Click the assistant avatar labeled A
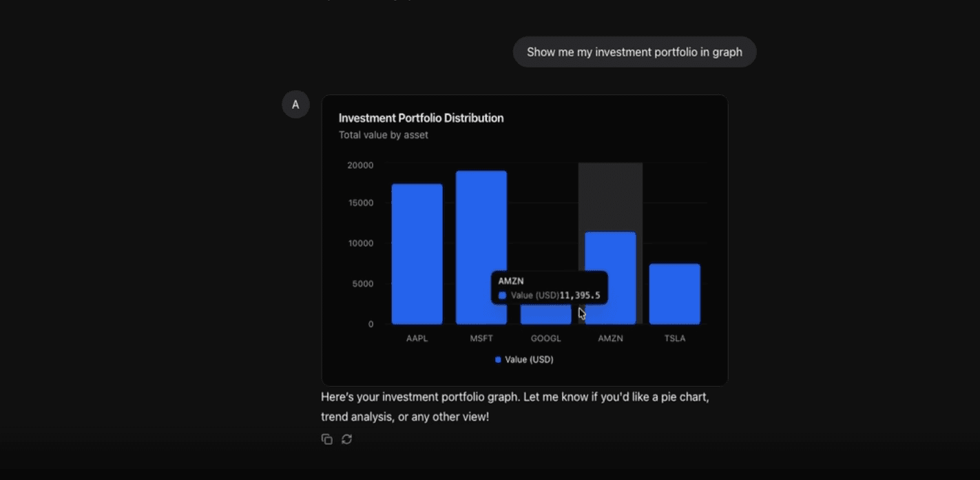This screenshot has height=480, width=980. coord(295,104)
